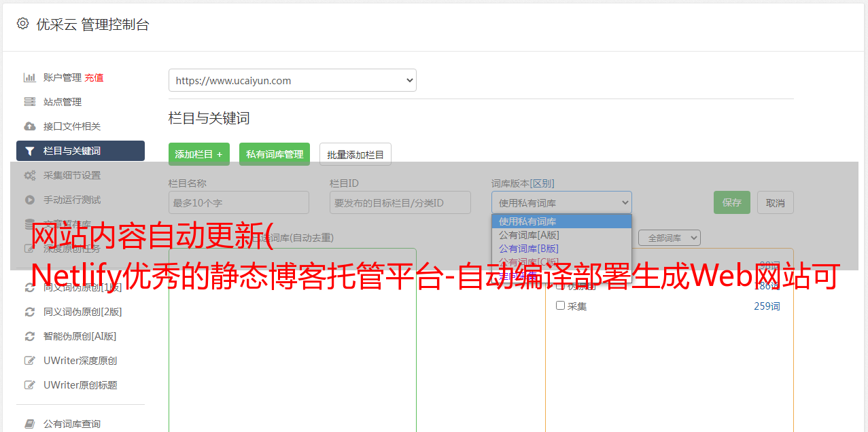Image resolution: width=868 pixels, height=432 pixels.
Task: Select the 栏目与关键词 sidebar item
Action: [80, 151]
